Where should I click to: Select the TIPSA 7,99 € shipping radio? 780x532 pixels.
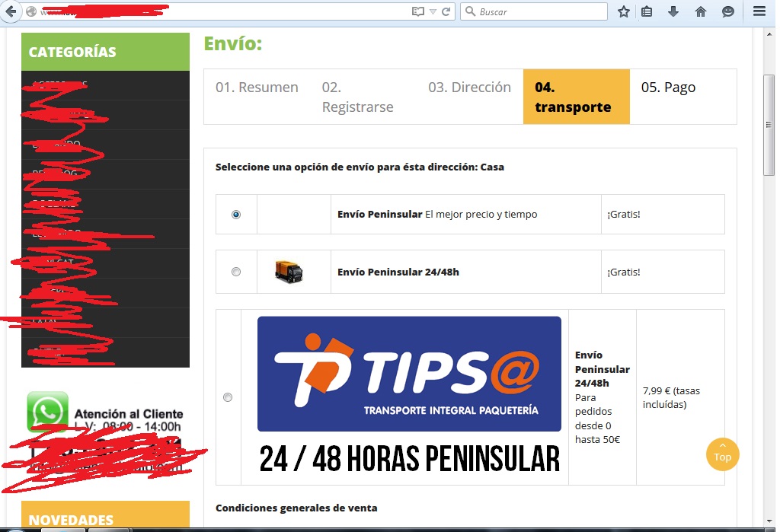[x=228, y=397]
